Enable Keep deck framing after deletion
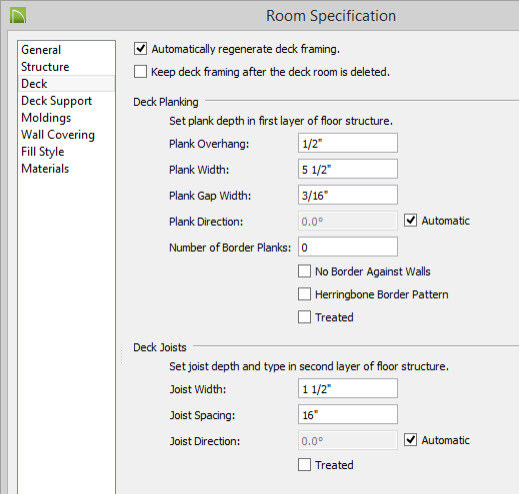519x494 pixels. [140, 72]
